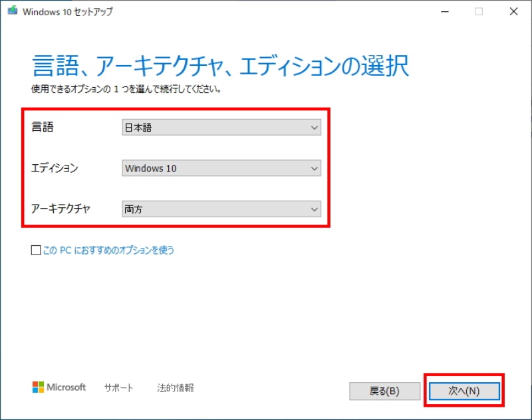Open the サポート link
Screen dimensions: 532x420
118,388
